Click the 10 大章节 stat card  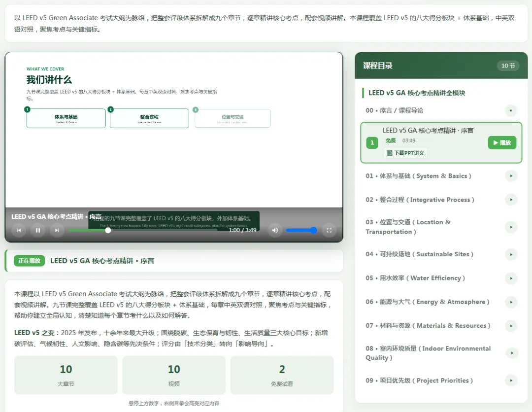[x=66, y=375]
